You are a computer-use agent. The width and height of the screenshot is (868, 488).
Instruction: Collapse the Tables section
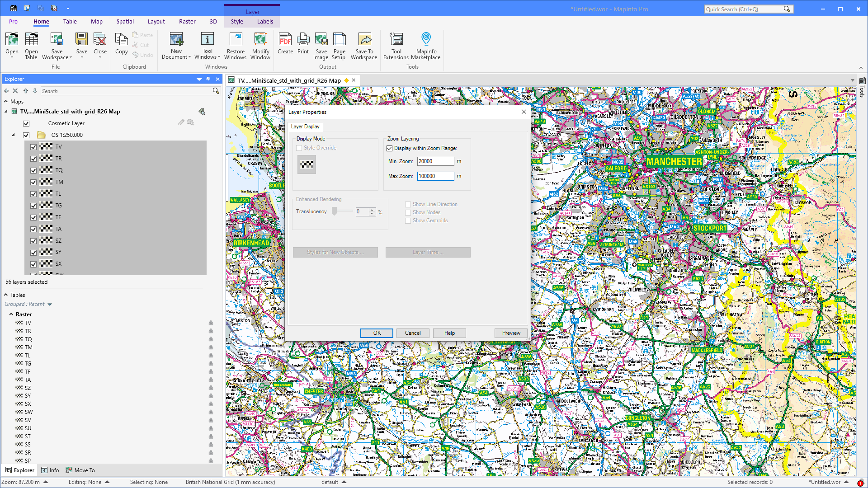tap(6, 295)
